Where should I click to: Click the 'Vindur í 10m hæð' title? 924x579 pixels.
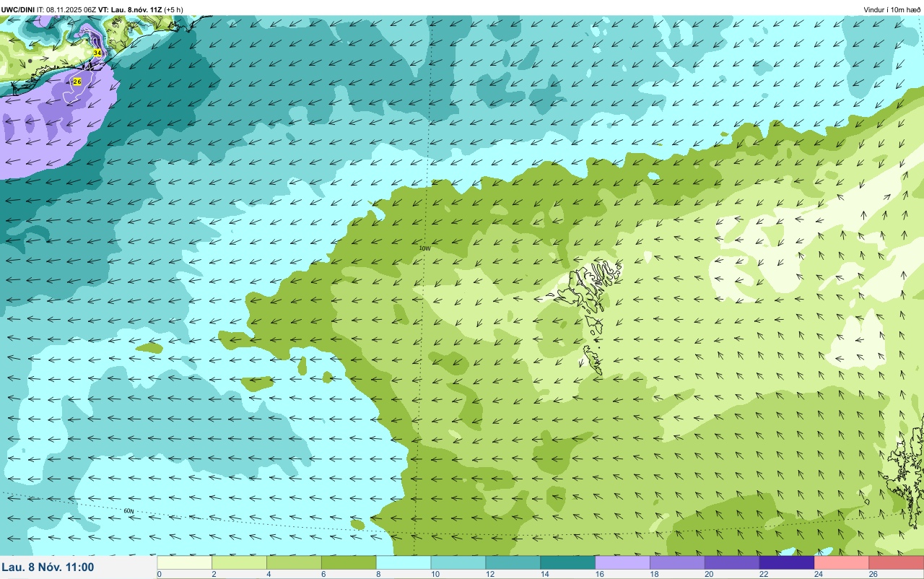click(x=892, y=9)
